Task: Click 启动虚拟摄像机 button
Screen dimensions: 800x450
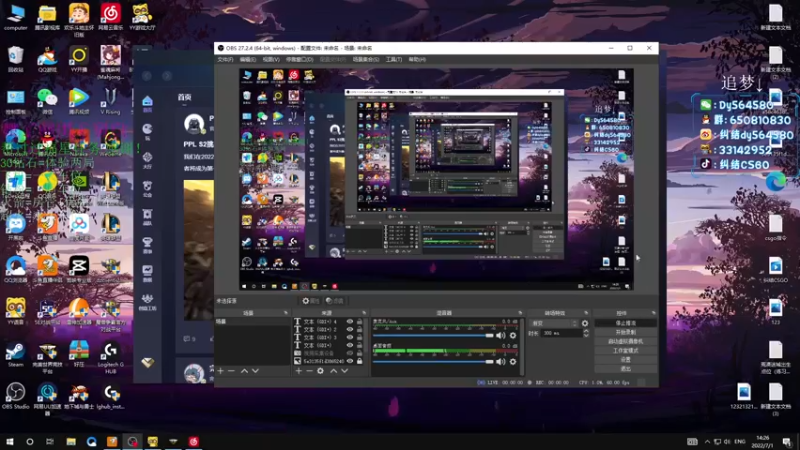Action: (626, 341)
